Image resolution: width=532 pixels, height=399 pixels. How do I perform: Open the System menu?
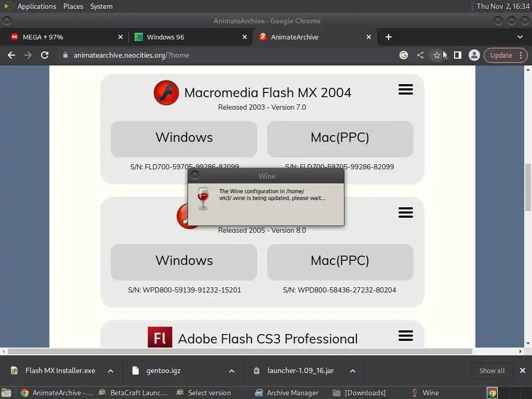tap(101, 6)
